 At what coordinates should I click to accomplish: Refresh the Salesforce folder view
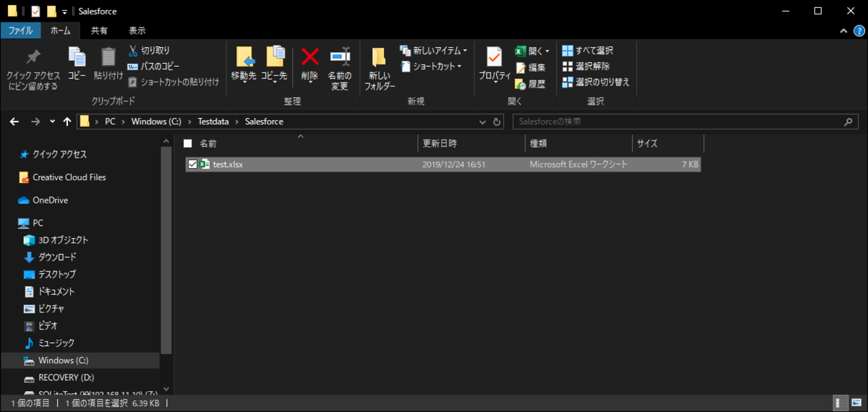coord(497,122)
